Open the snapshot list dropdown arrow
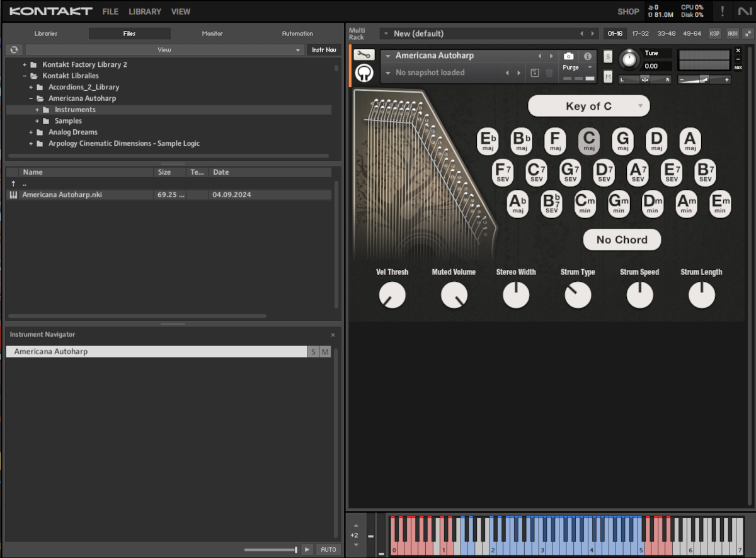The image size is (756, 558). point(388,73)
